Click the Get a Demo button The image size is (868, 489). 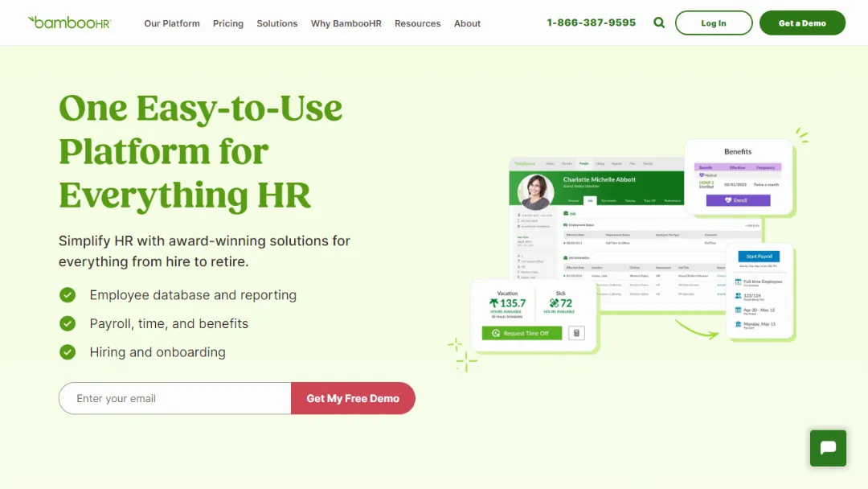(802, 23)
